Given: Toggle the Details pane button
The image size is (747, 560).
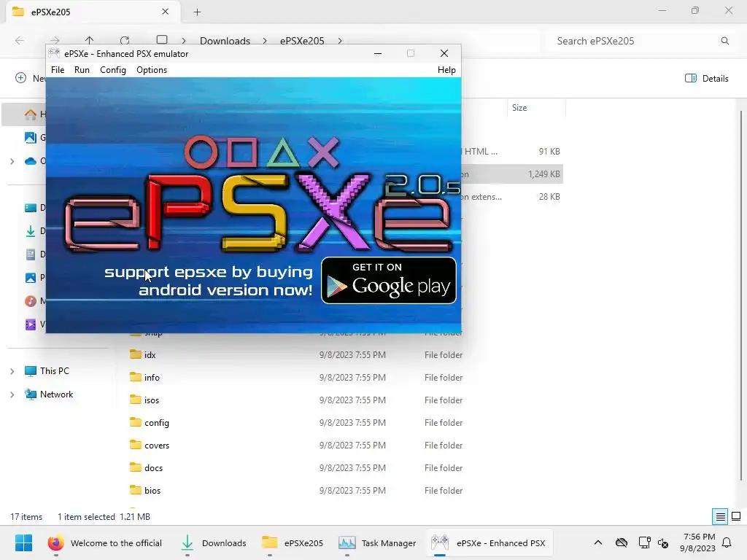Looking at the screenshot, I should coord(706,79).
